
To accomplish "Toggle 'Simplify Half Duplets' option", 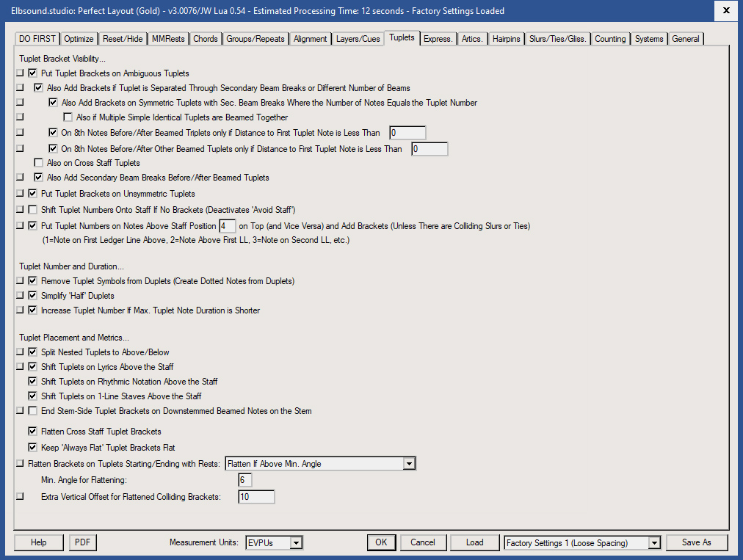I will (32, 295).
